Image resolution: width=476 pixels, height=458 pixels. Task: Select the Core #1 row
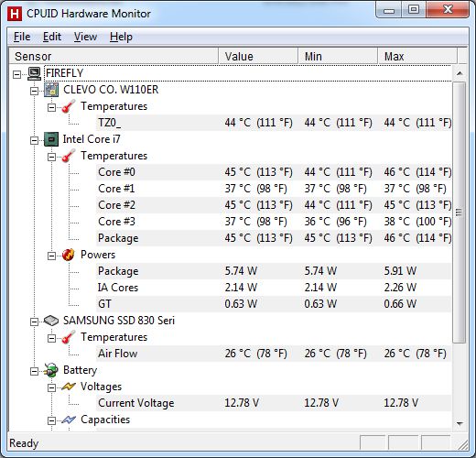pyautogui.click(x=274, y=189)
